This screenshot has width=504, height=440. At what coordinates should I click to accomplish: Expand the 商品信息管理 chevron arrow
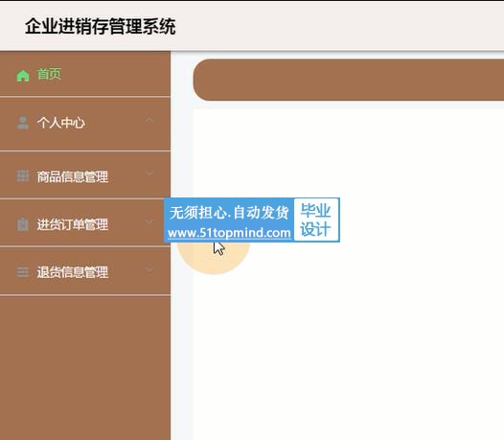click(149, 174)
